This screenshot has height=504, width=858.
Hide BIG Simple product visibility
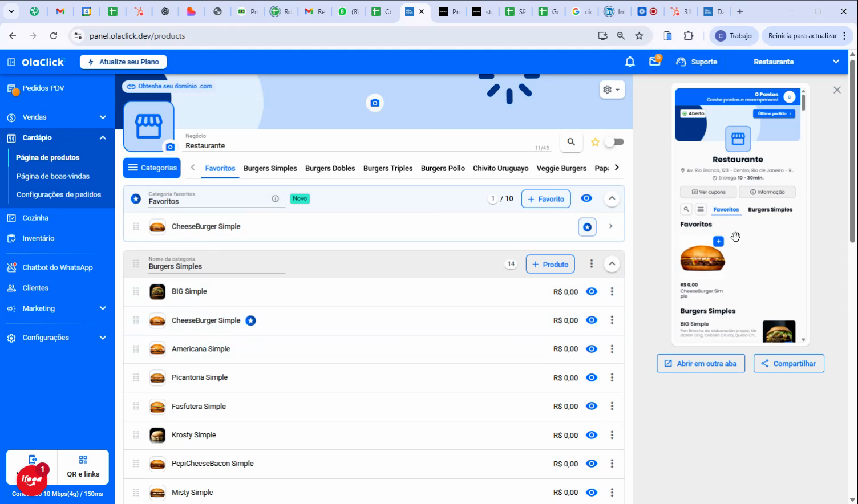coord(592,291)
